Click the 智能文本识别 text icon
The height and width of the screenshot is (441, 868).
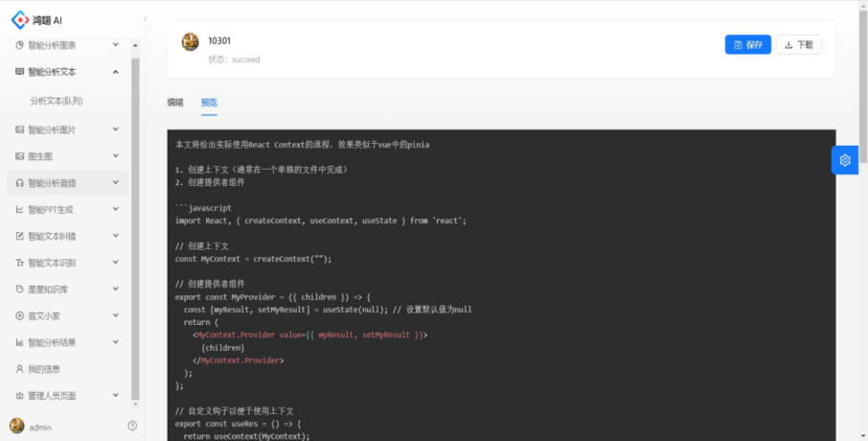tap(19, 263)
